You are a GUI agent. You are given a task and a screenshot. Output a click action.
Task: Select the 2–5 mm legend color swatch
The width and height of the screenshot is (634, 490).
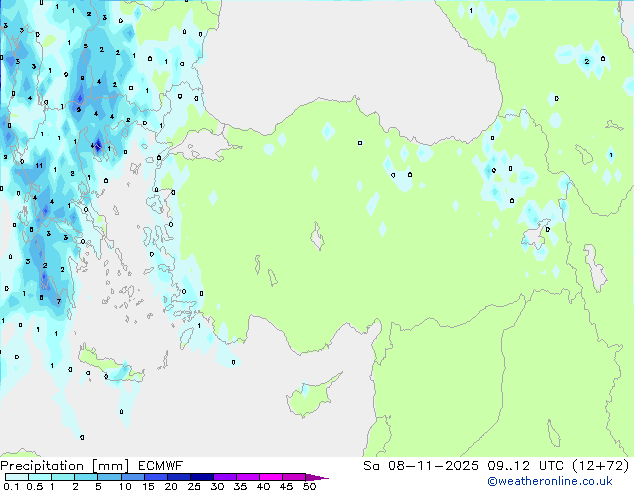86,477
